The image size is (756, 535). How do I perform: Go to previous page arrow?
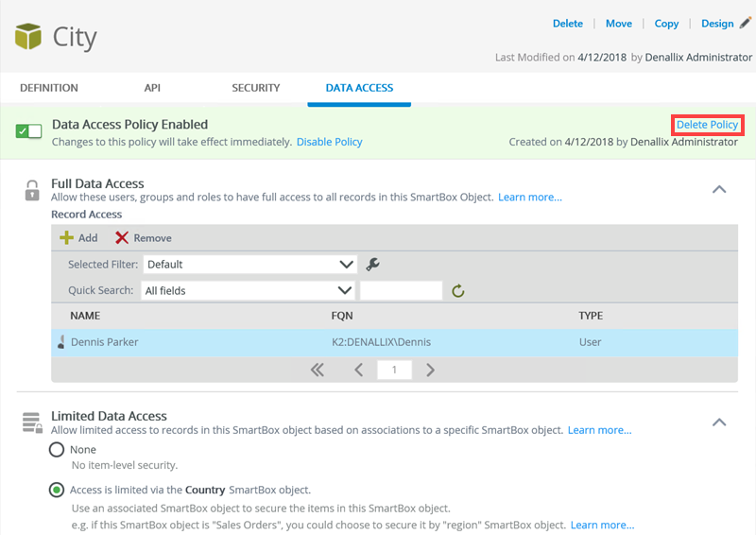pos(359,370)
